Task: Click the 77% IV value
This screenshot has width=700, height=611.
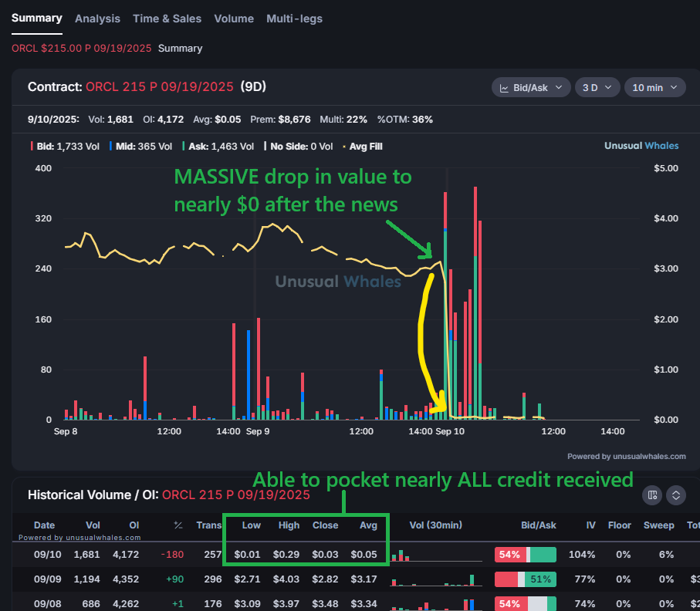Action: tap(585, 579)
